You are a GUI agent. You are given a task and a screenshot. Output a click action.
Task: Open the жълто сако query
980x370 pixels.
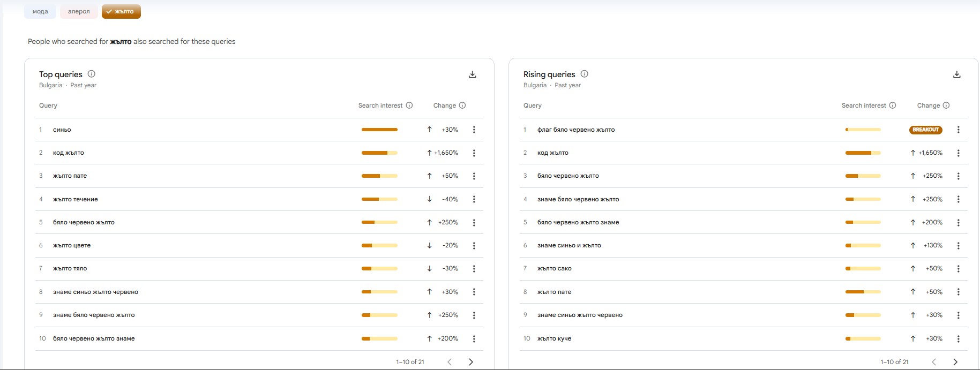[555, 269]
